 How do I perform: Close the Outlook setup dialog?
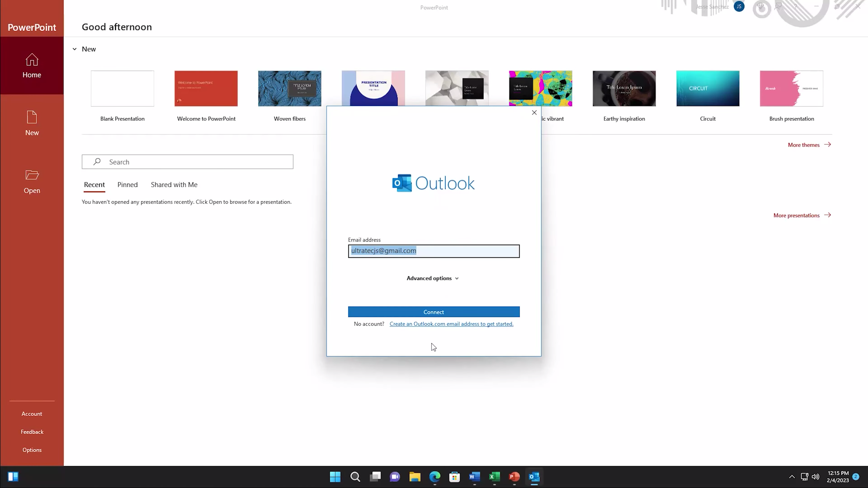click(534, 113)
